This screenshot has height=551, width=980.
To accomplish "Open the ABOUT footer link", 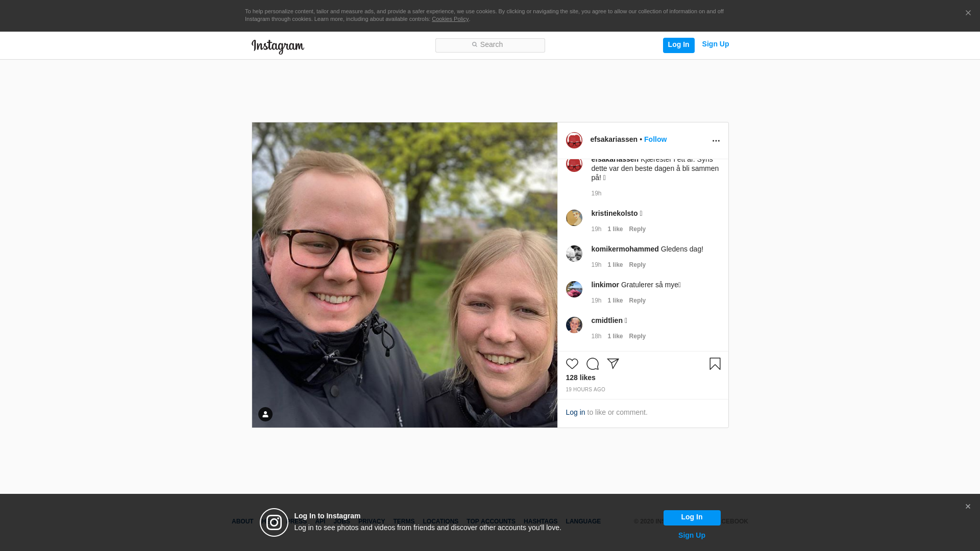I will coord(242,522).
